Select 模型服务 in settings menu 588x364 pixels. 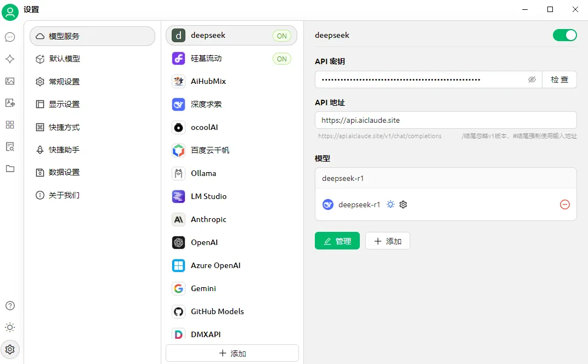click(x=92, y=36)
